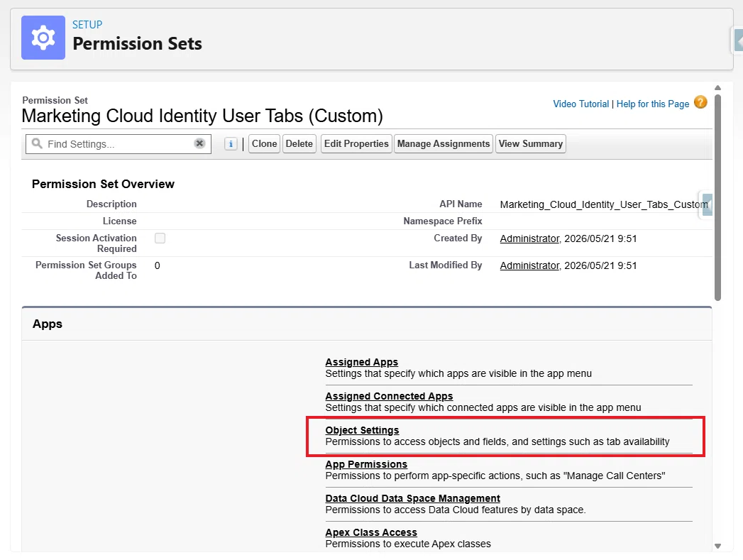Open Object Settings
The height and width of the screenshot is (560, 743).
pos(362,430)
